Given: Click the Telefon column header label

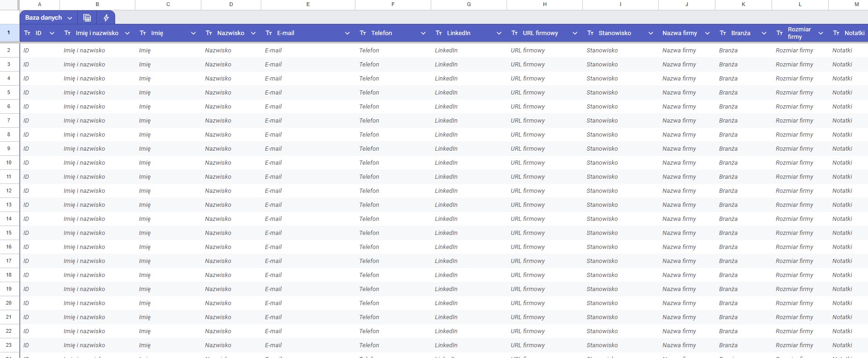Looking at the screenshot, I should tap(382, 33).
